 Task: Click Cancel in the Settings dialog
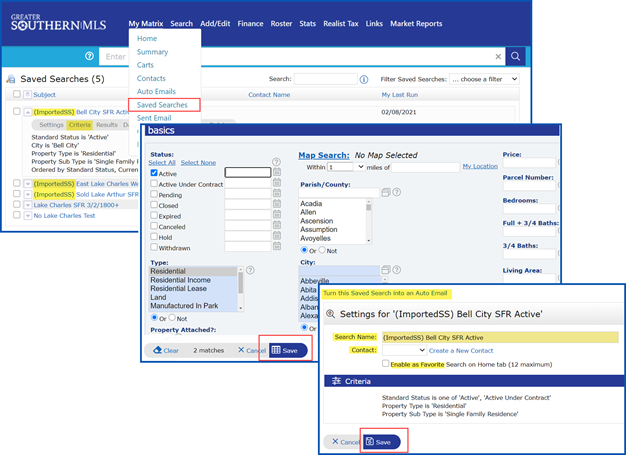pos(346,442)
